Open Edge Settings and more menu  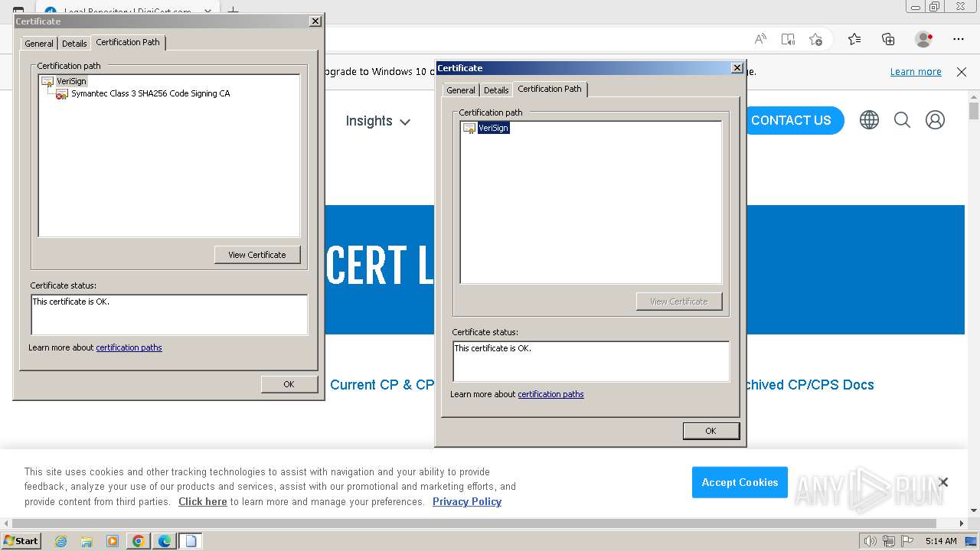click(959, 39)
